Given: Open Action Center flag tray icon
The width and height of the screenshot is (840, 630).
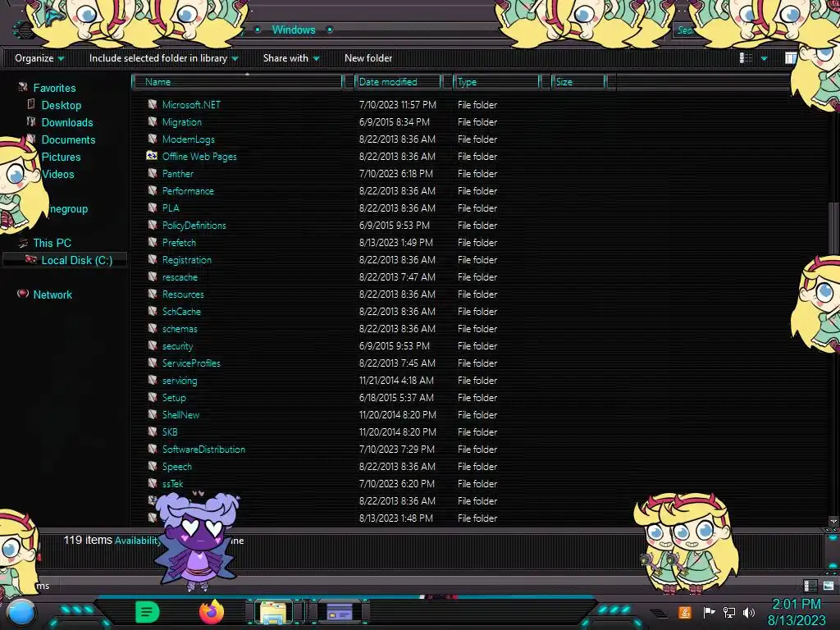Looking at the screenshot, I should 709,612.
